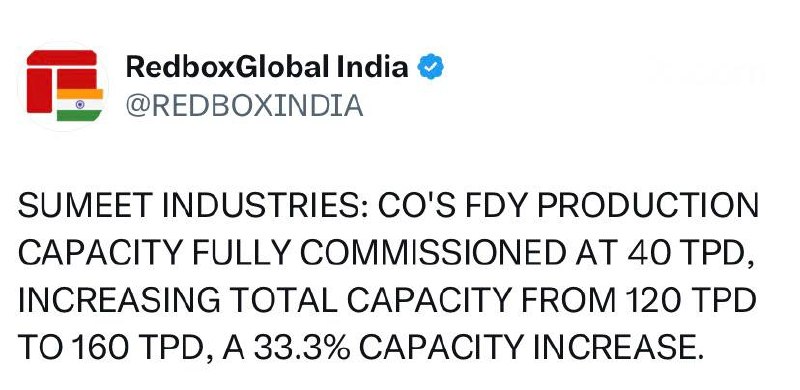Click the words CAPACITY INCREASE at the end
Viewport: 800px width, 390px height.
(531, 348)
